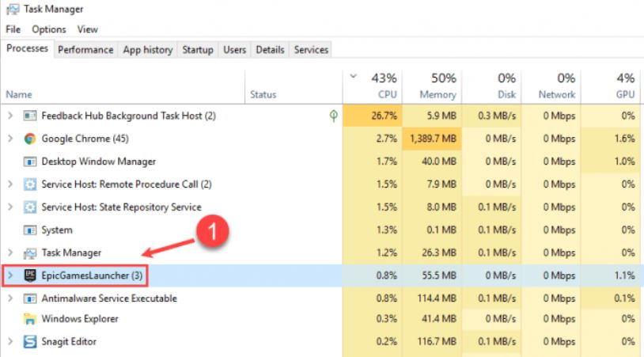Open the Startup tab
Image resolution: width=644 pixels, height=357 pixels.
(198, 49)
